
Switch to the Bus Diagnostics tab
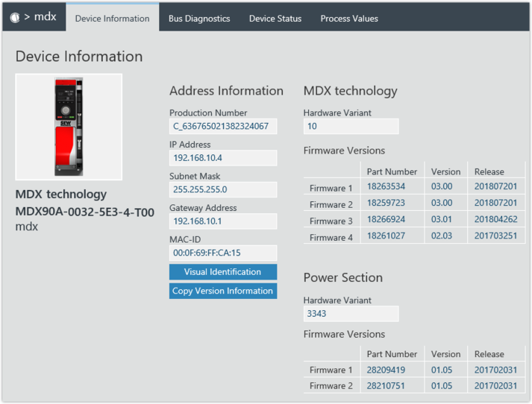(x=199, y=19)
